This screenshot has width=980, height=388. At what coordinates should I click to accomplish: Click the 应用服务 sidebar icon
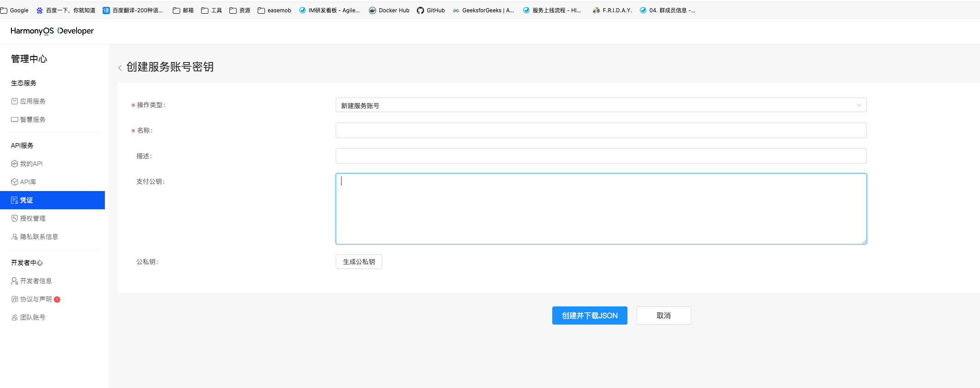coord(15,101)
